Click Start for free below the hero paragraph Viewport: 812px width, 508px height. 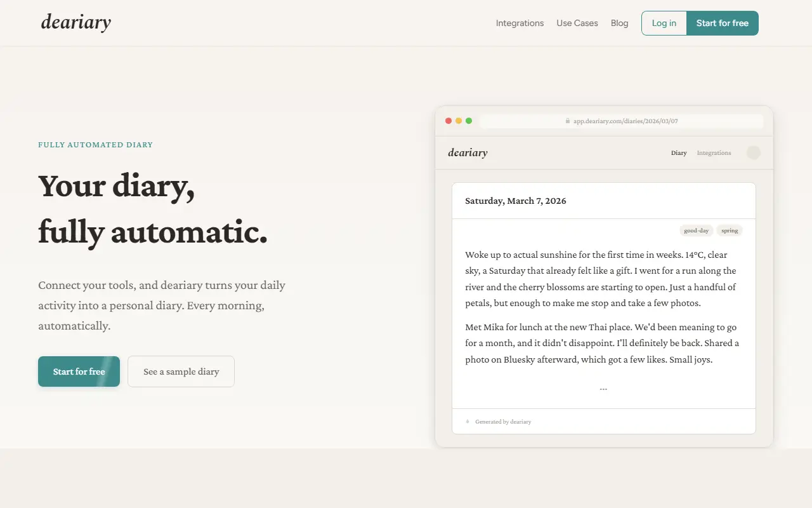79,371
